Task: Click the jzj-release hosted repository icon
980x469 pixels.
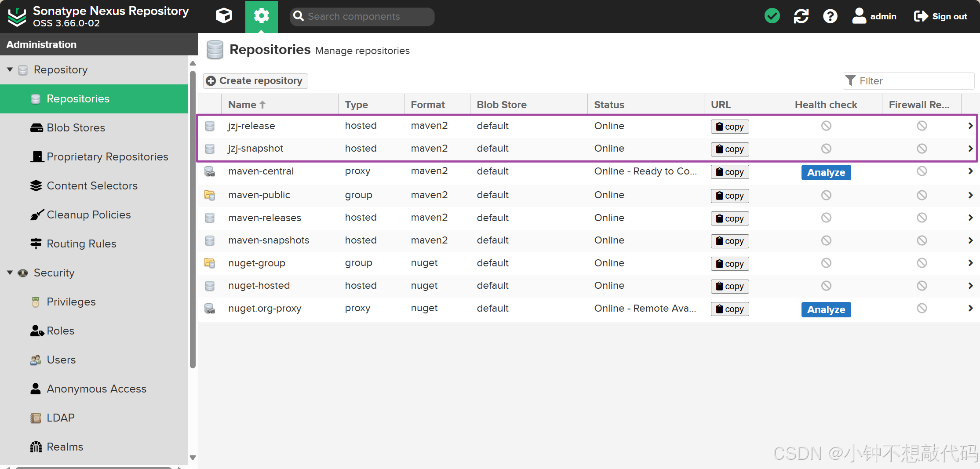Action: 210,126
